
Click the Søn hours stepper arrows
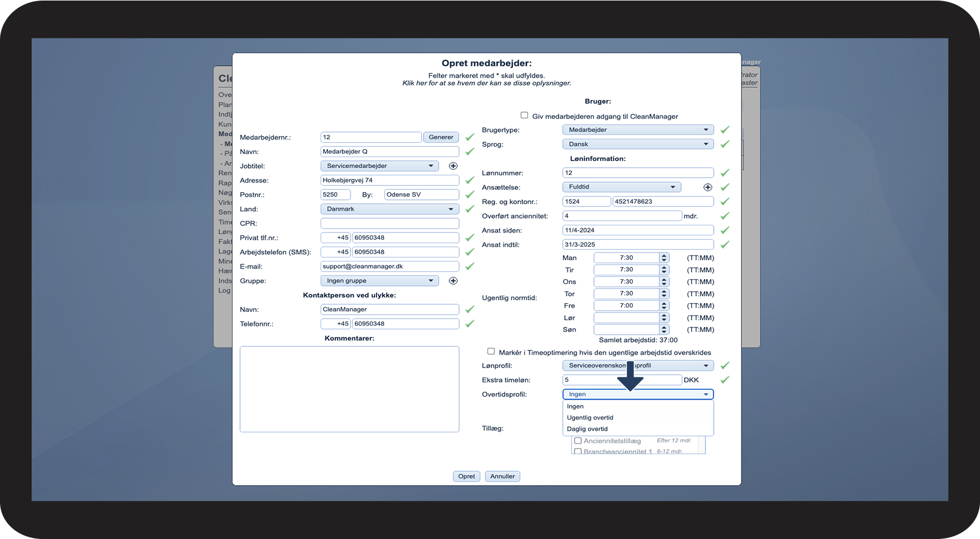[x=664, y=330]
